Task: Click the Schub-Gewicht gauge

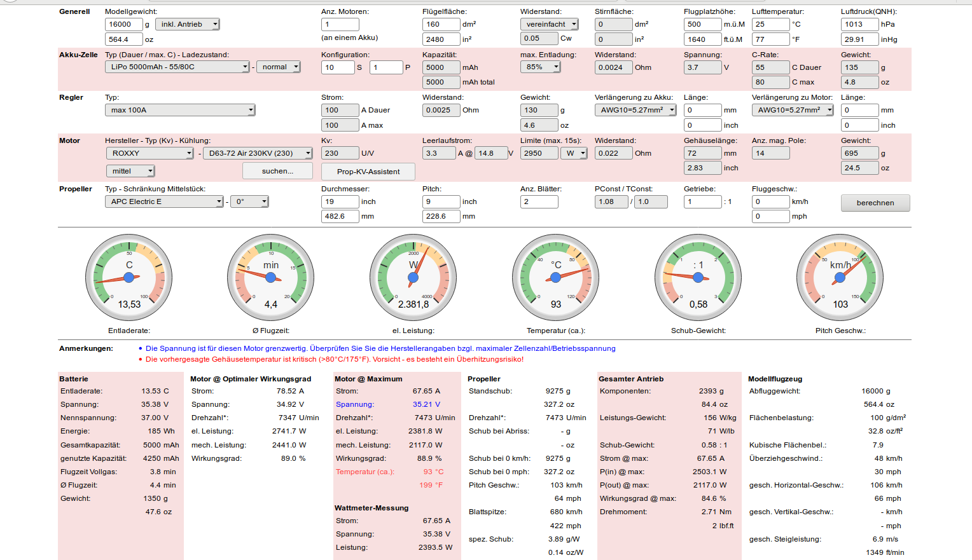Action: tap(698, 278)
